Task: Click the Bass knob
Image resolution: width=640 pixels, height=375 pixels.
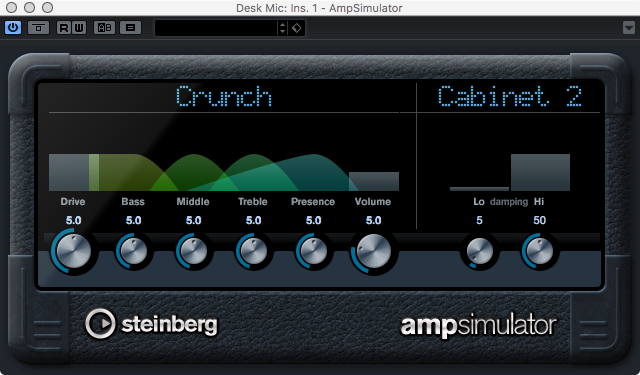Action: click(133, 251)
